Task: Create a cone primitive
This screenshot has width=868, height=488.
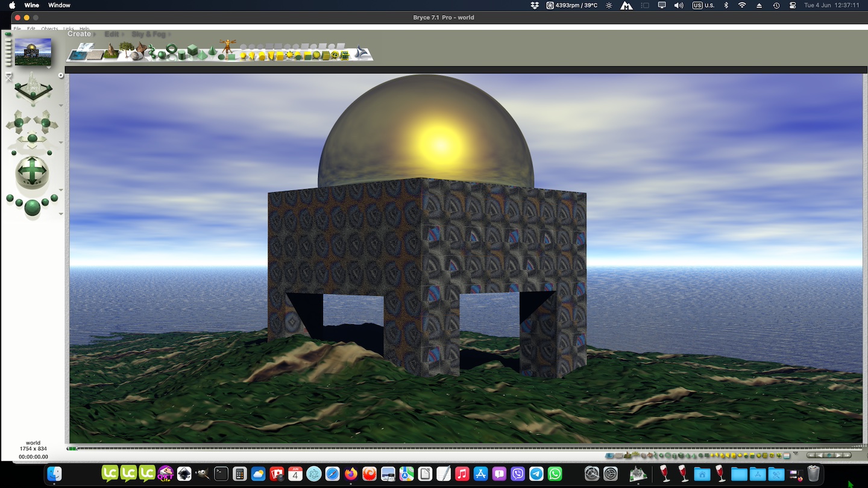Action: (212, 51)
